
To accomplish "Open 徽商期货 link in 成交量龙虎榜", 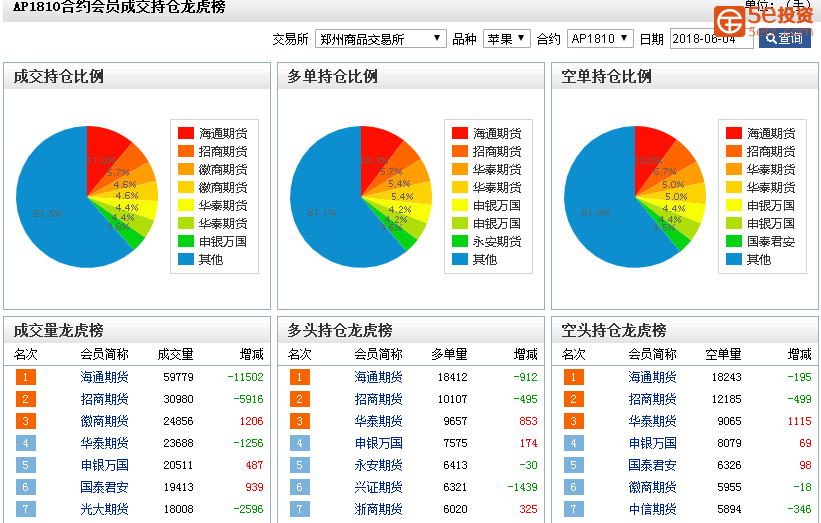I will click(104, 421).
